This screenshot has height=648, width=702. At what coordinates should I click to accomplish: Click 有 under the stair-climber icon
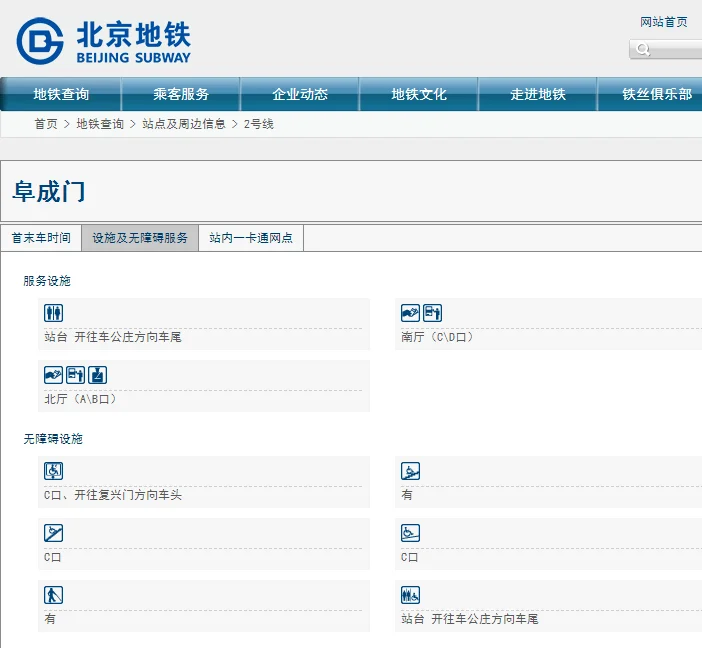407,495
